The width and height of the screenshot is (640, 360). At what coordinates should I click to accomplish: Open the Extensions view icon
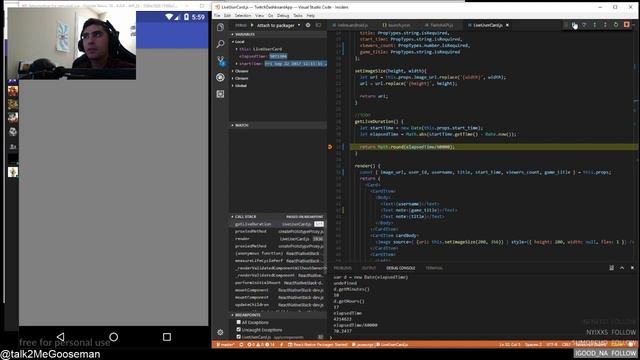coord(220,94)
